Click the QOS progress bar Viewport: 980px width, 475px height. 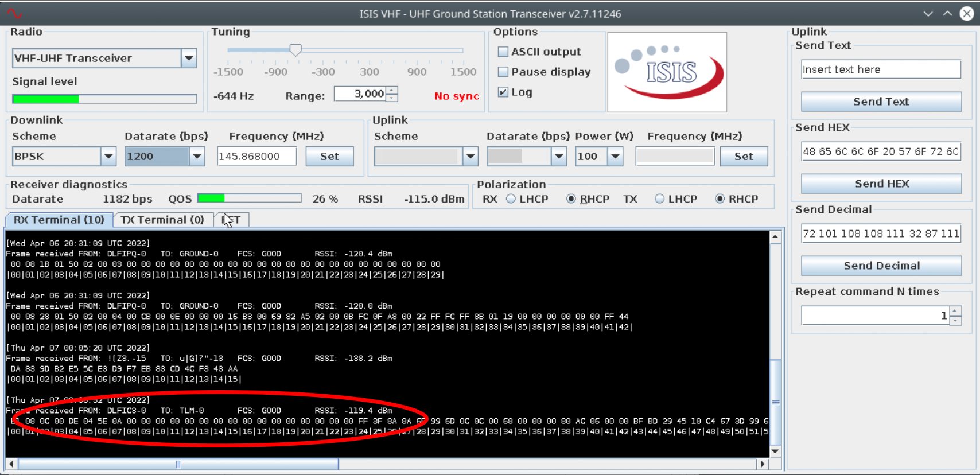(x=249, y=198)
